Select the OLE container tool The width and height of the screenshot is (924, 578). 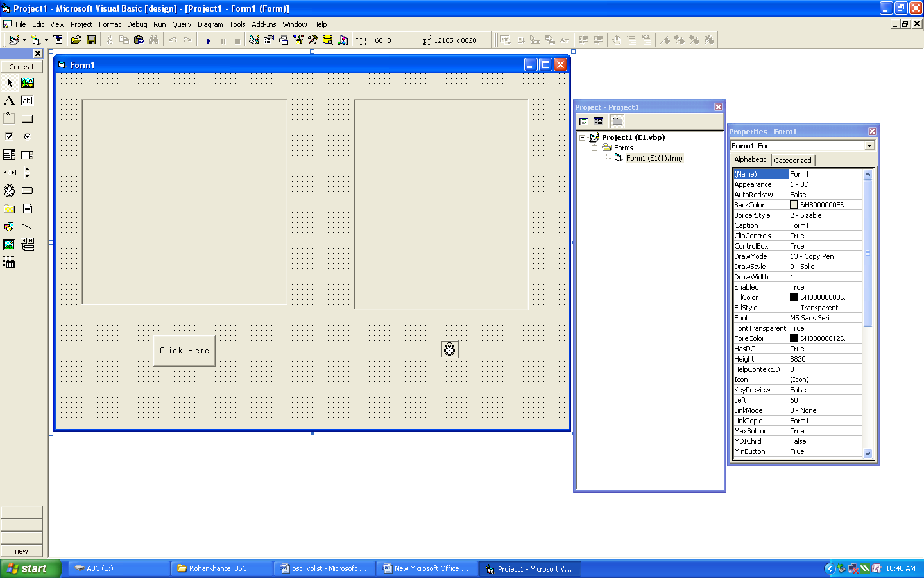[x=10, y=263]
